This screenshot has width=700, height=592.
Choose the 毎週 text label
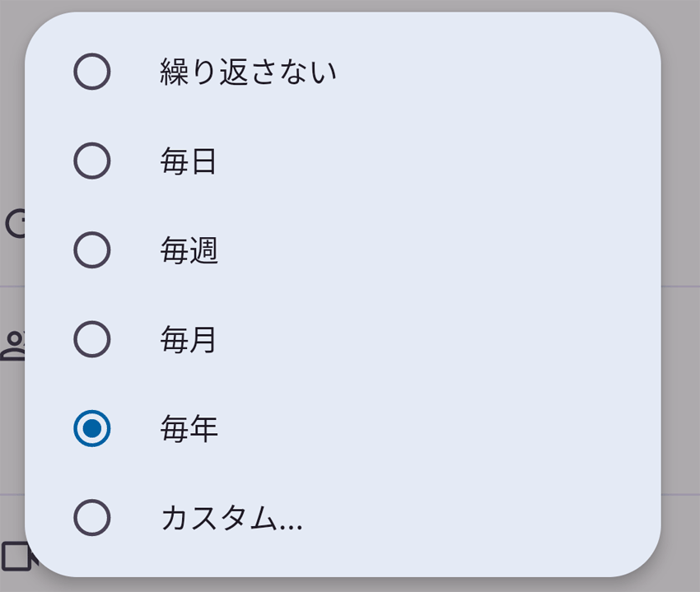coord(189,250)
